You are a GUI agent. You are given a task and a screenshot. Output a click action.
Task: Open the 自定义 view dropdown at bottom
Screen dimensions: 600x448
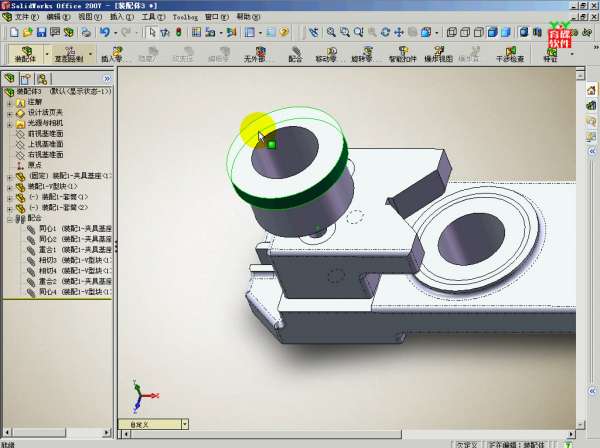[184, 424]
